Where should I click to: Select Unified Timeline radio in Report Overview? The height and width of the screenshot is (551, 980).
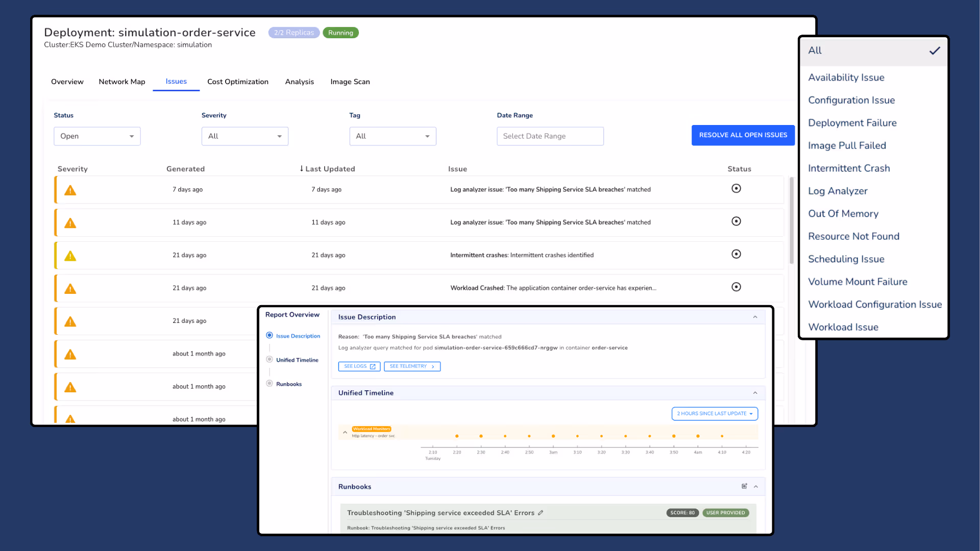269,359
